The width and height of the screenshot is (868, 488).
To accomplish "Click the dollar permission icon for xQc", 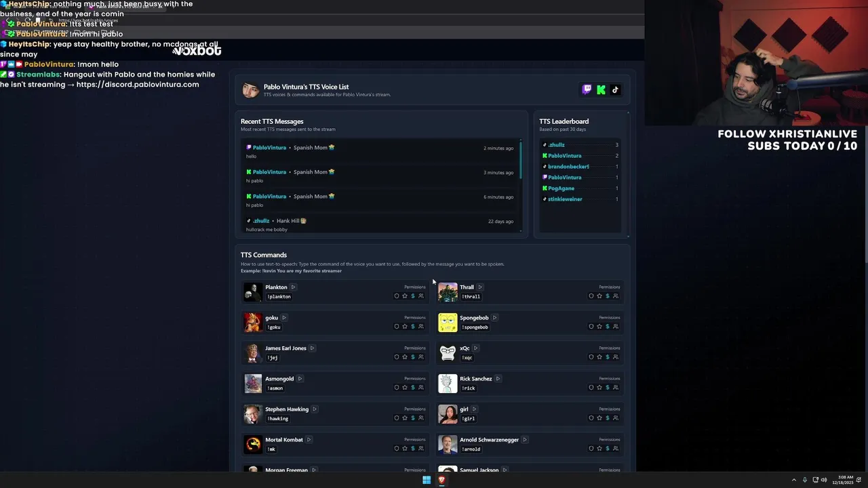I will (x=608, y=357).
